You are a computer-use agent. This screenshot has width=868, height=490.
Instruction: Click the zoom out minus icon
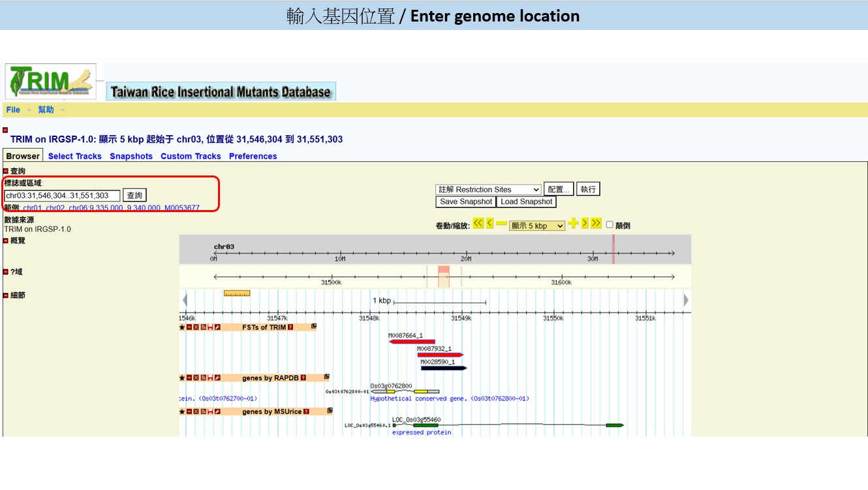(501, 224)
